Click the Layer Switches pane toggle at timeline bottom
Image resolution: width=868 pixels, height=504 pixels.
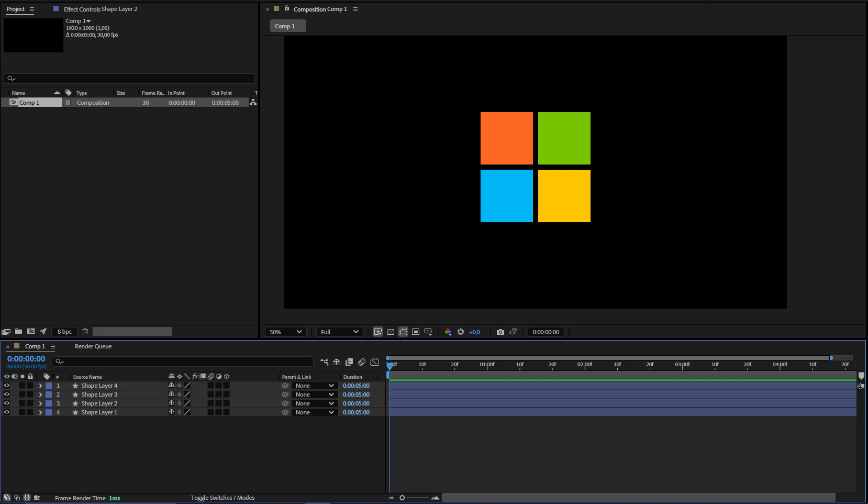coord(7,498)
